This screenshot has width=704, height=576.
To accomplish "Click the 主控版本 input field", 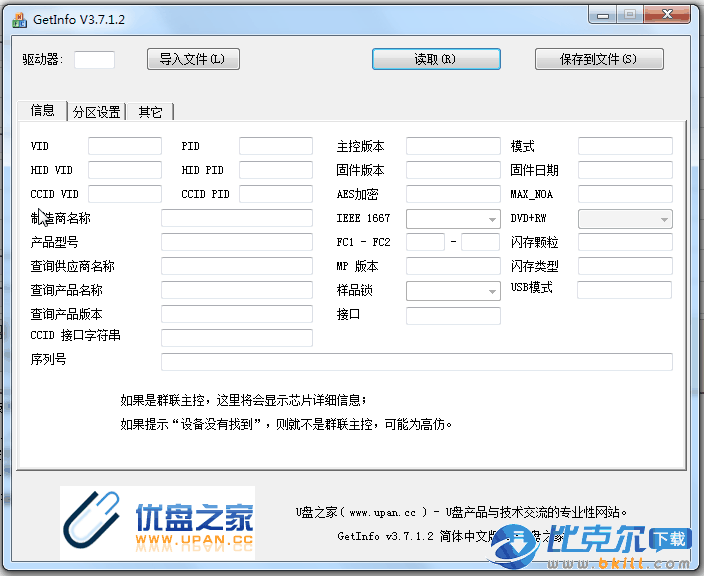I will pos(453,146).
